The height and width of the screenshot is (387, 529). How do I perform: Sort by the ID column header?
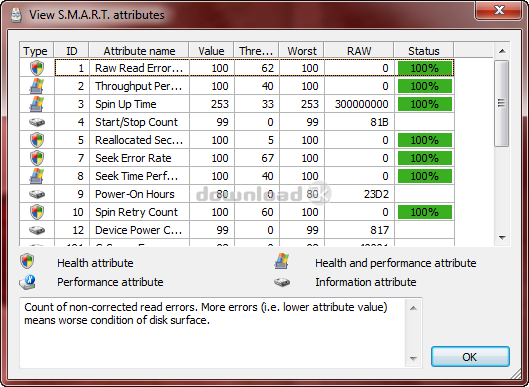[x=72, y=51]
